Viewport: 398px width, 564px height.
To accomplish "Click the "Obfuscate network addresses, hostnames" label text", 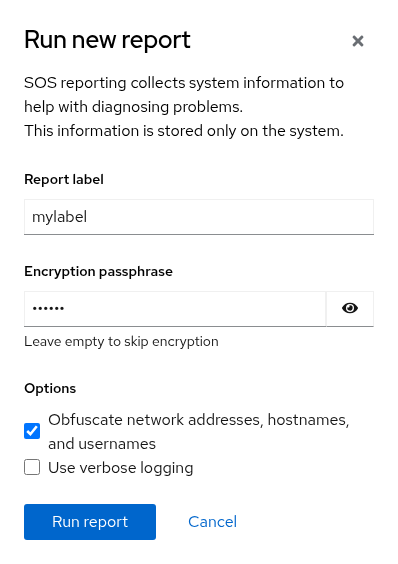I will (199, 420).
